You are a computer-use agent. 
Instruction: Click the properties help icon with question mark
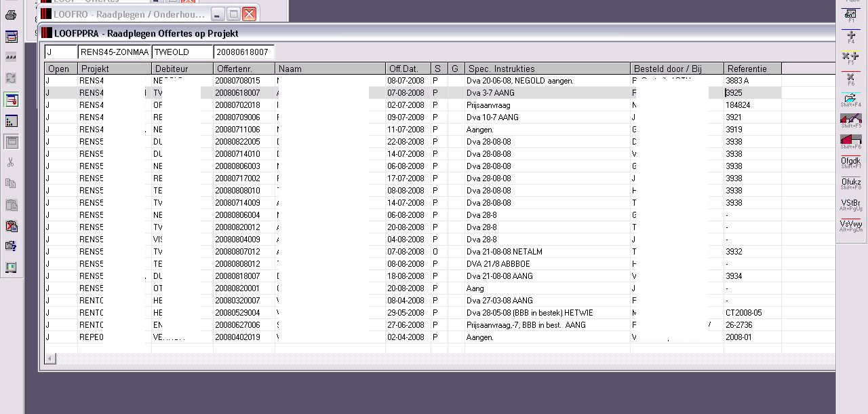[11, 246]
